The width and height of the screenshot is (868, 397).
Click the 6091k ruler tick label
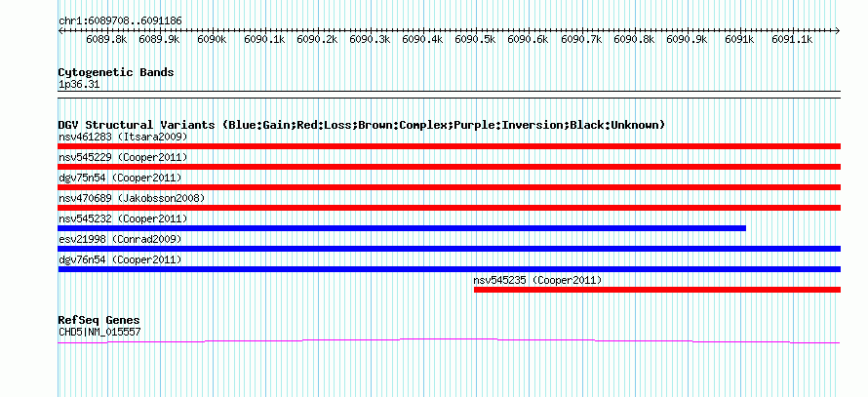(x=739, y=39)
